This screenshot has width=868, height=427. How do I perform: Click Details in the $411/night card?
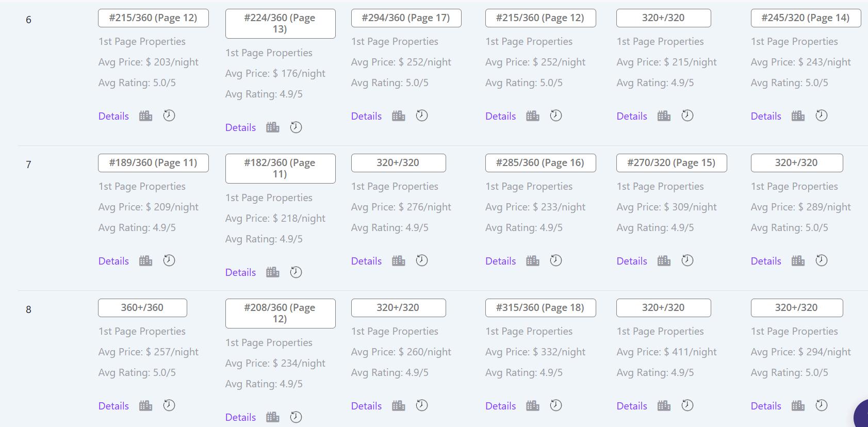[632, 406]
